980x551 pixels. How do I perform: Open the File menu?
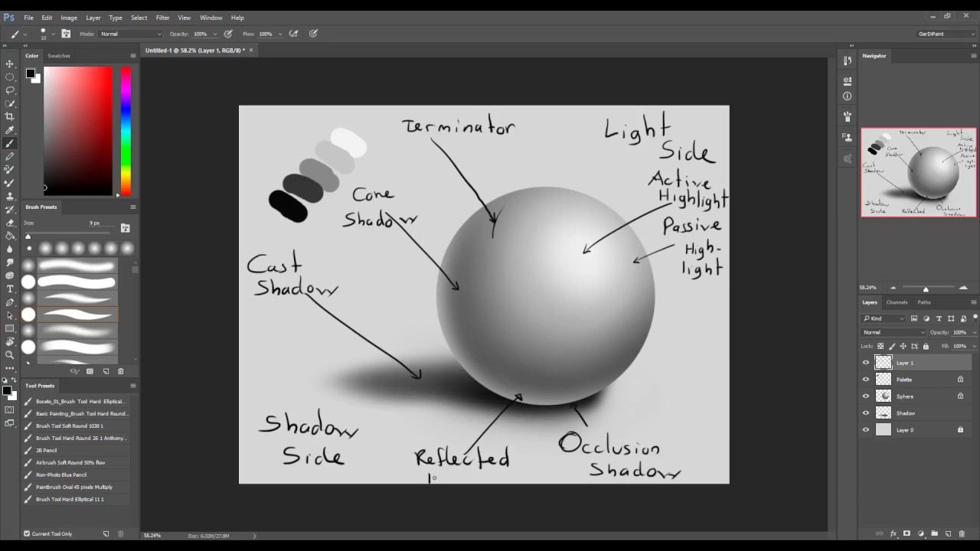tap(28, 18)
